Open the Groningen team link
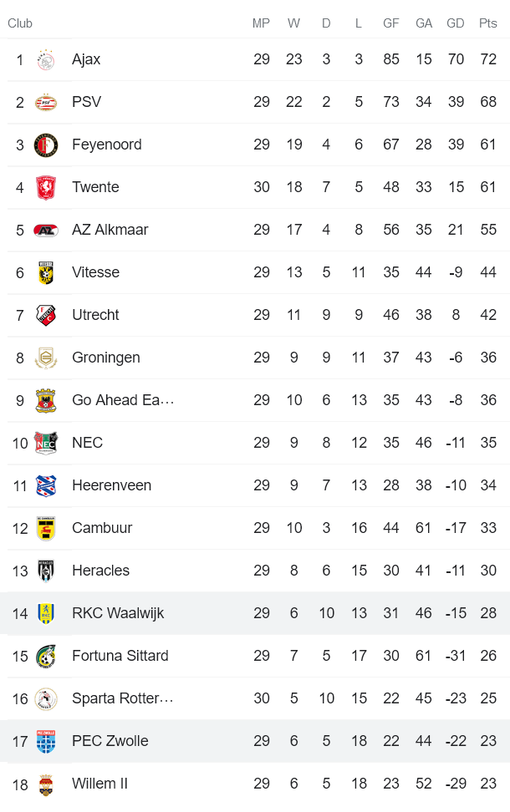This screenshot has height=812, width=510. tap(106, 358)
